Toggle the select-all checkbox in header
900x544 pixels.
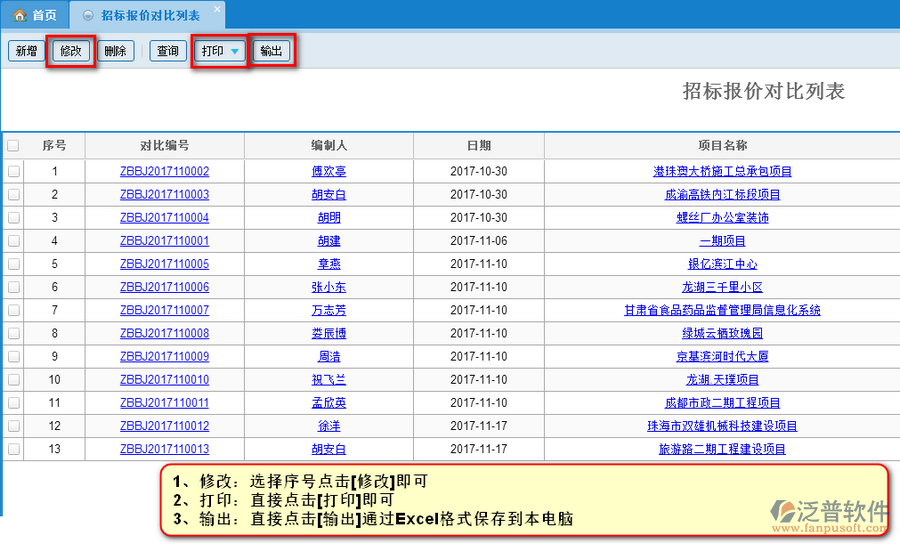pos(13,146)
